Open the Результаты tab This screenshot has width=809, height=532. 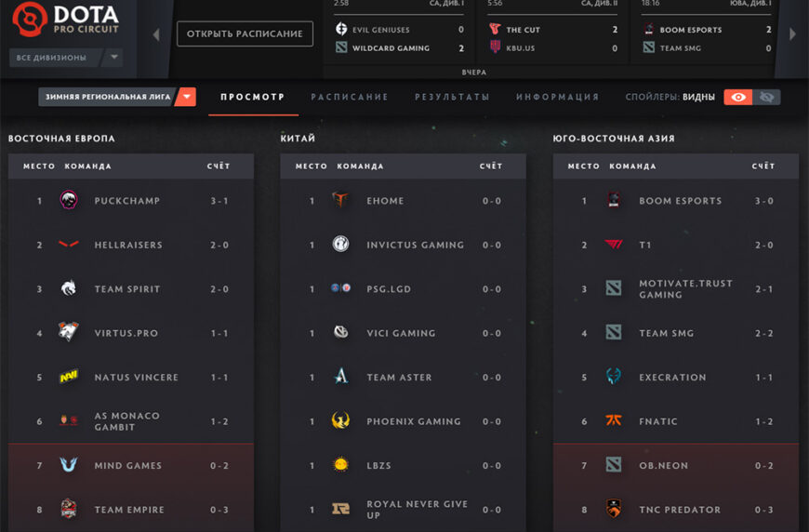(x=452, y=97)
